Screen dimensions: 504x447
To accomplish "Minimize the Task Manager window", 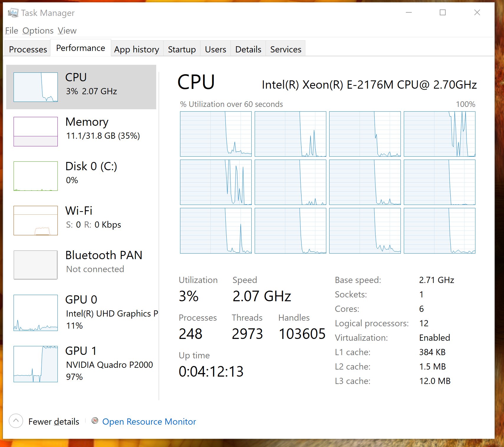I will point(409,12).
